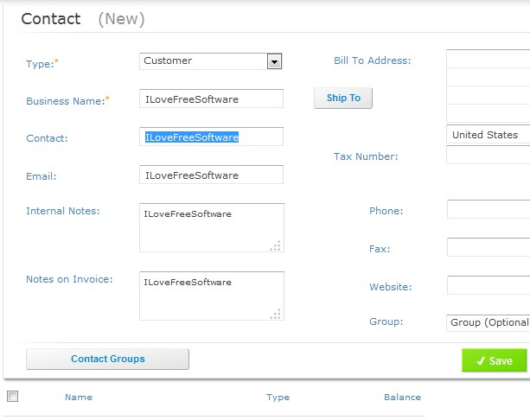Grab the Internal Notes resize handle
The height and width of the screenshot is (420, 530).
276,246
